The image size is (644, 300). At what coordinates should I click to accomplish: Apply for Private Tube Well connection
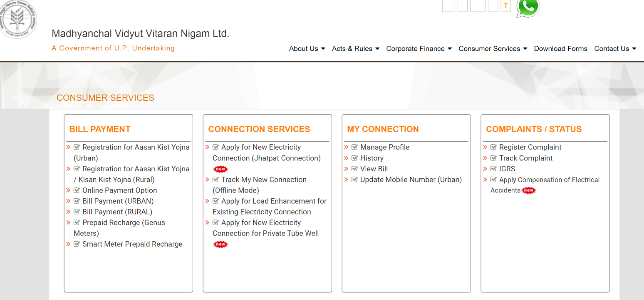(266, 228)
